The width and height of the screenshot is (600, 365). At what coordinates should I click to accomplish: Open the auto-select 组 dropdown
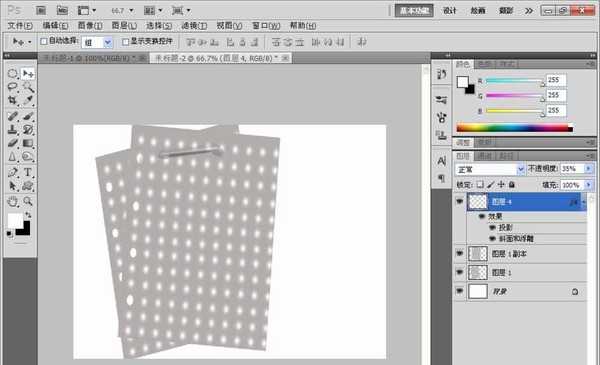pos(108,42)
